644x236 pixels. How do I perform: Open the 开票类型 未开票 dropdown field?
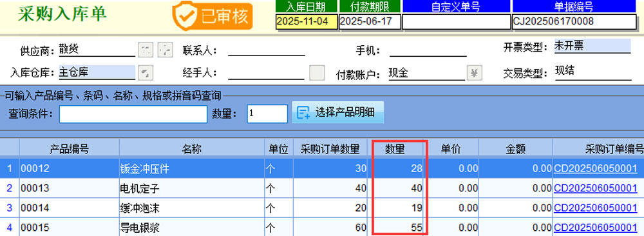592,46
